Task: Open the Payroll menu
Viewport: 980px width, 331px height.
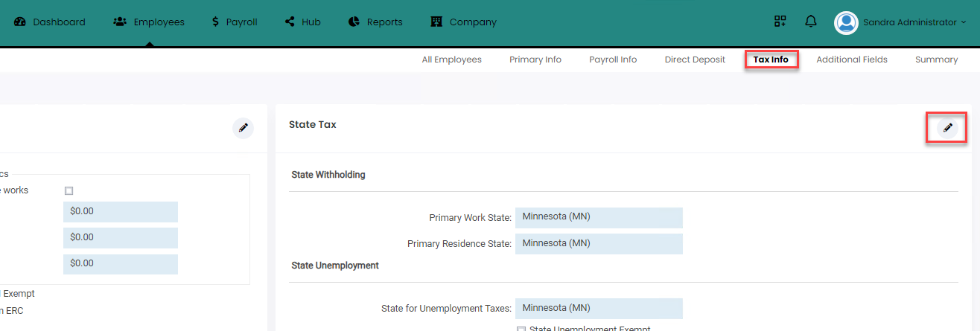Action: (x=235, y=22)
